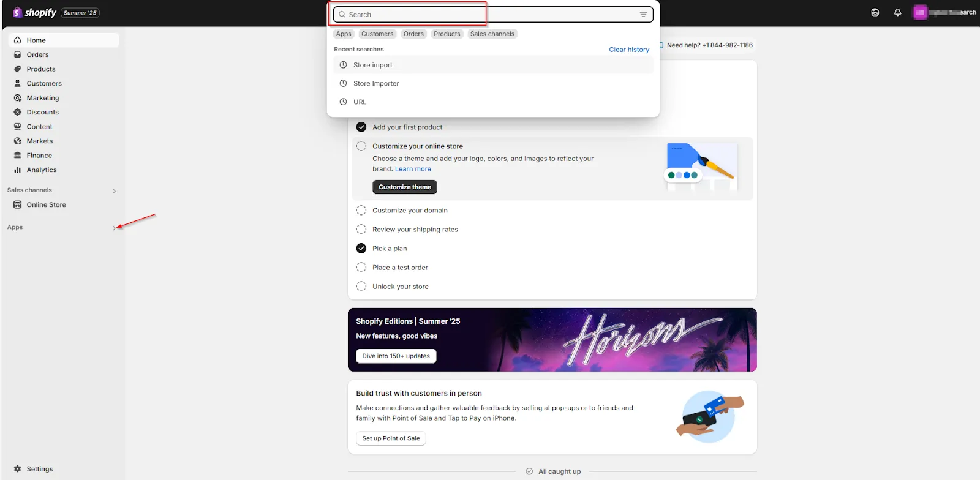Screen dimensions: 980x480
Task: Expand Sales channels chevron
Action: (114, 191)
